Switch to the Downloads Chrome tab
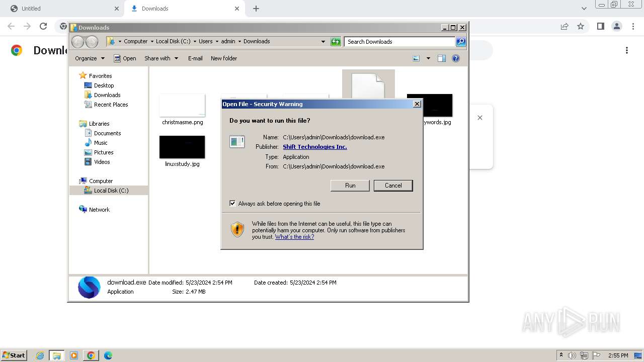The image size is (644, 362). (x=185, y=9)
